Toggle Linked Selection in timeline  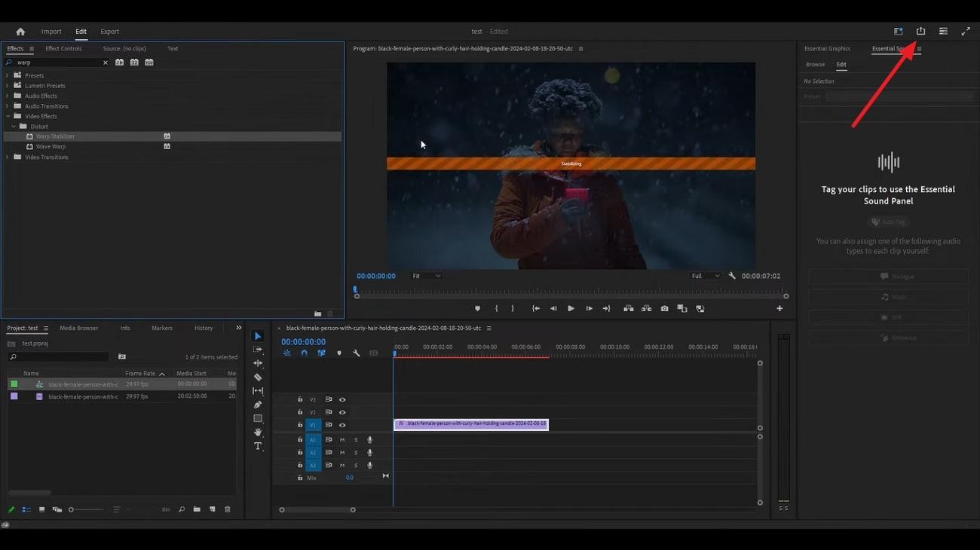pos(321,353)
